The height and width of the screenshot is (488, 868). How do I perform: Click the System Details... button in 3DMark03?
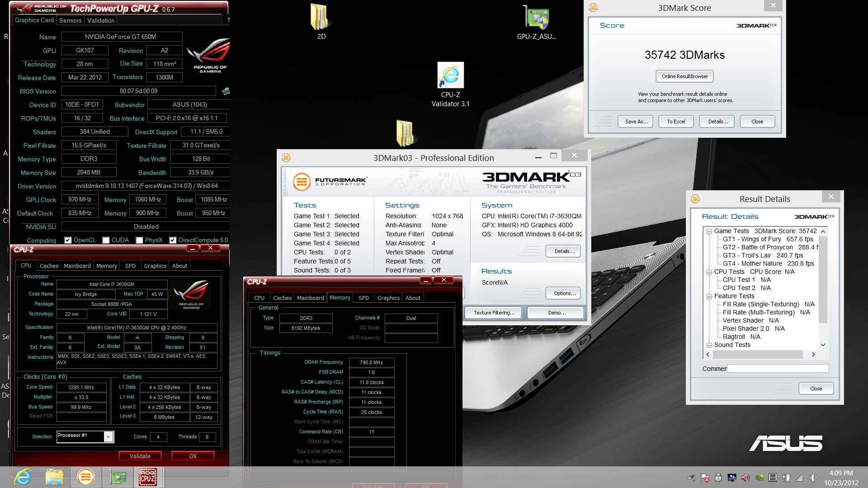[x=564, y=251]
